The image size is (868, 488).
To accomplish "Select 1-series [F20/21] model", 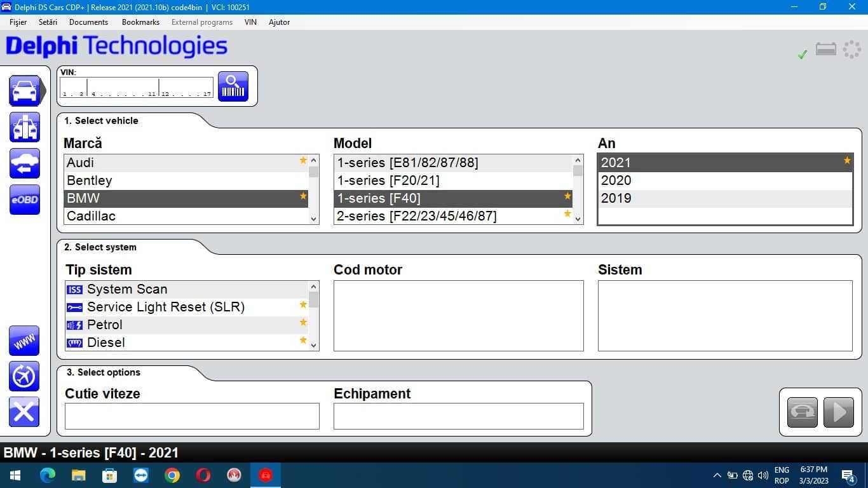I will coord(453,180).
